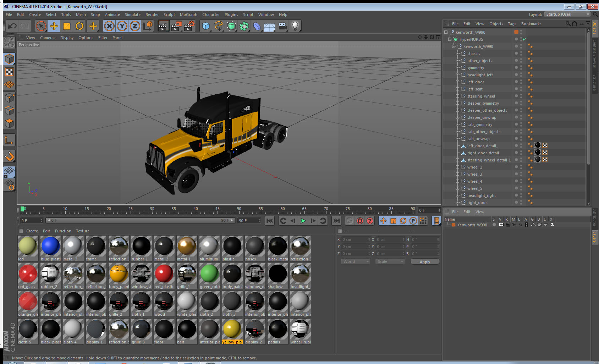599x364 pixels.
Task: Render to Picture Viewer icon
Action: tap(176, 26)
